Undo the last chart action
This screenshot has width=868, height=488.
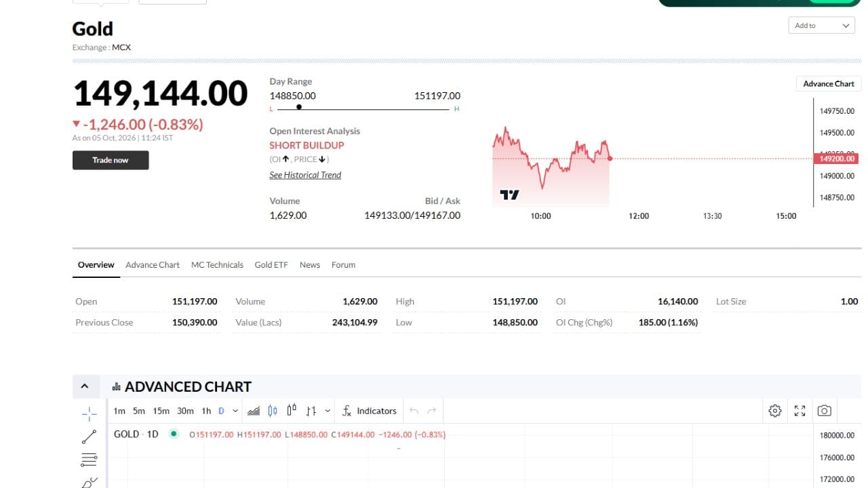coord(414,411)
